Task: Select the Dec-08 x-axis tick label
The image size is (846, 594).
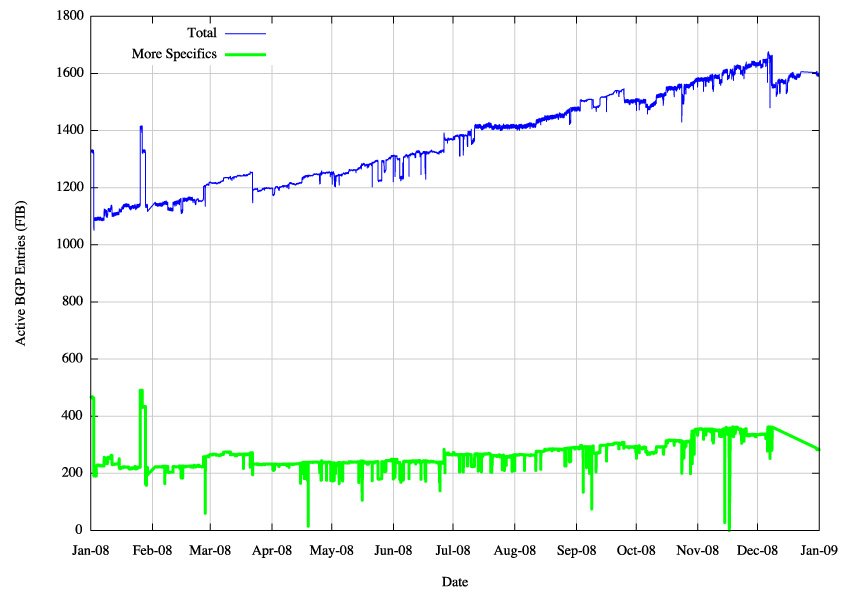Action: click(x=758, y=550)
